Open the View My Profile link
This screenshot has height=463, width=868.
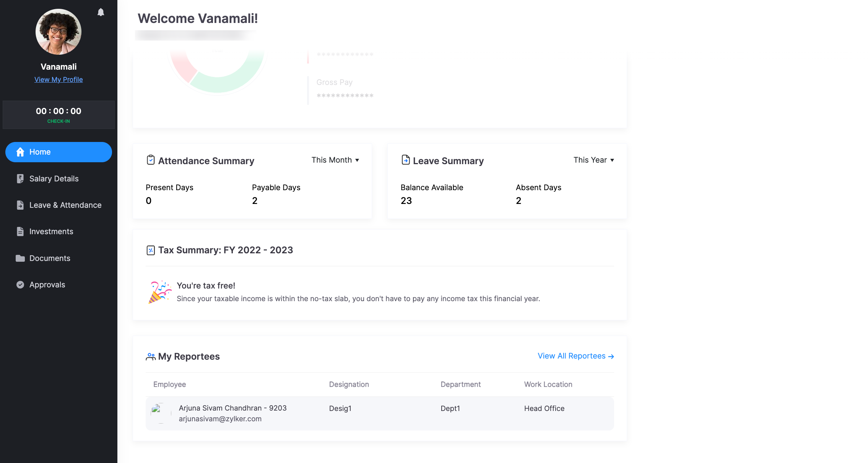pos(59,80)
